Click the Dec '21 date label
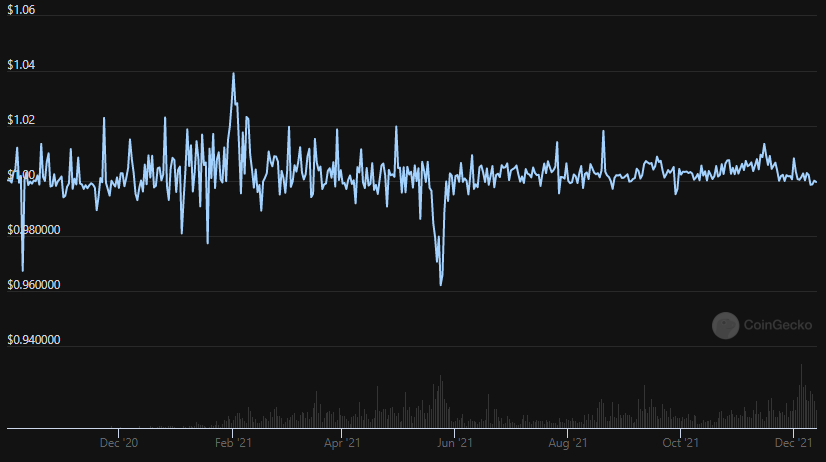This screenshot has width=826, height=462. coord(793,443)
